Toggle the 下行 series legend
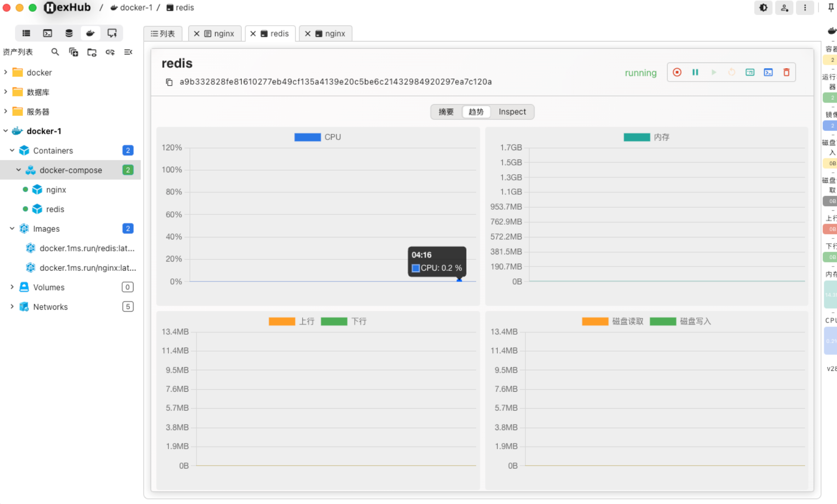The width and height of the screenshot is (837, 504). point(344,321)
